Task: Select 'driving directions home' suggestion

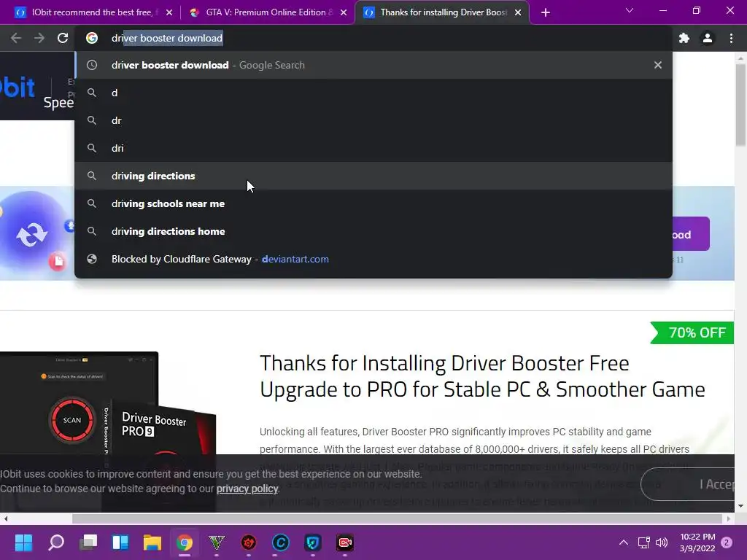Action: [373, 231]
